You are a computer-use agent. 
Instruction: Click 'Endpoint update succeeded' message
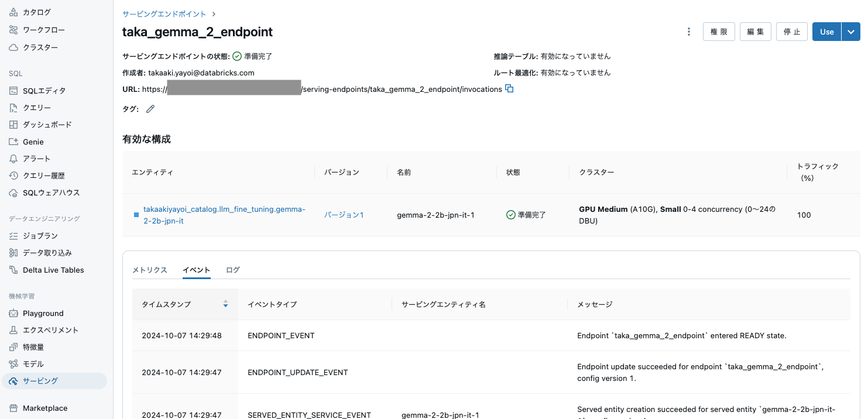(x=701, y=372)
